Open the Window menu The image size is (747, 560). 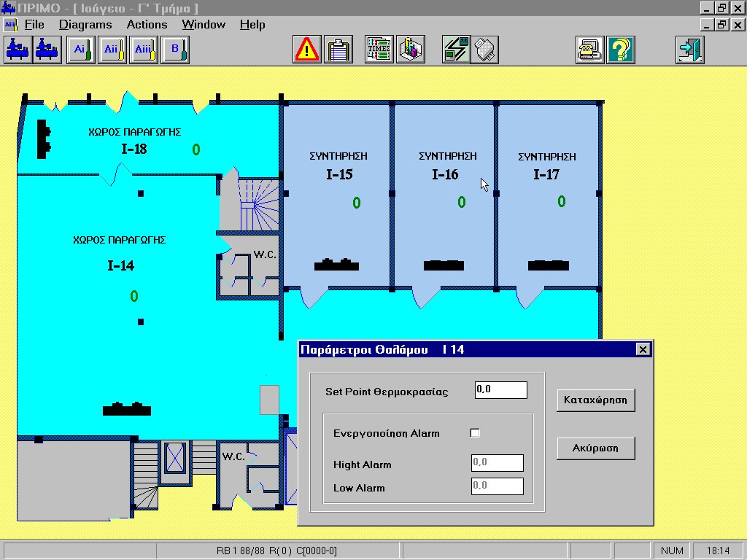(x=204, y=25)
